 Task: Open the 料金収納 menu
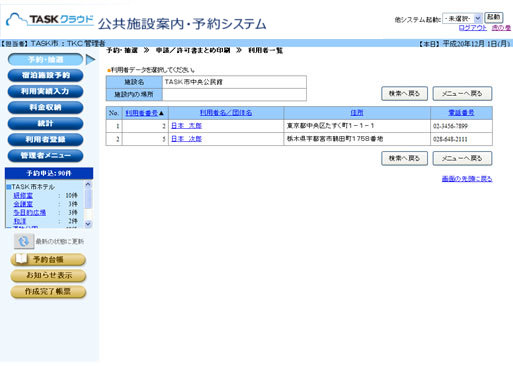(x=45, y=107)
